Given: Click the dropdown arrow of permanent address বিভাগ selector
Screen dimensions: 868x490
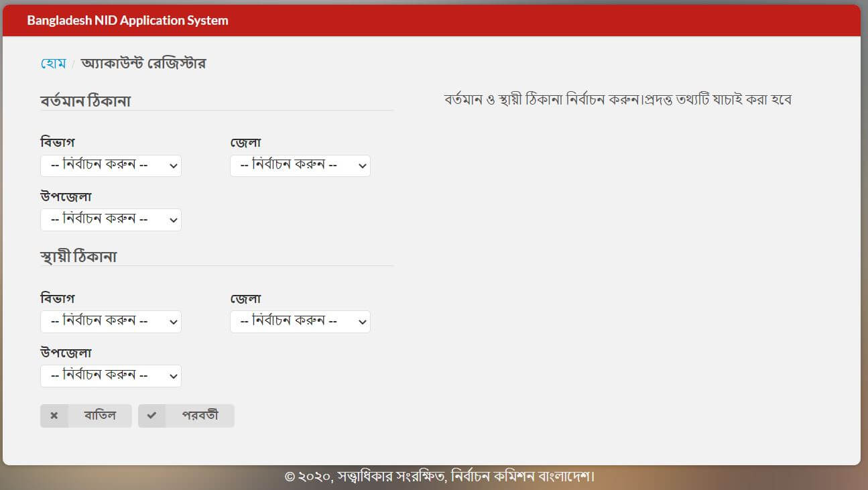Looking at the screenshot, I should 173,321.
